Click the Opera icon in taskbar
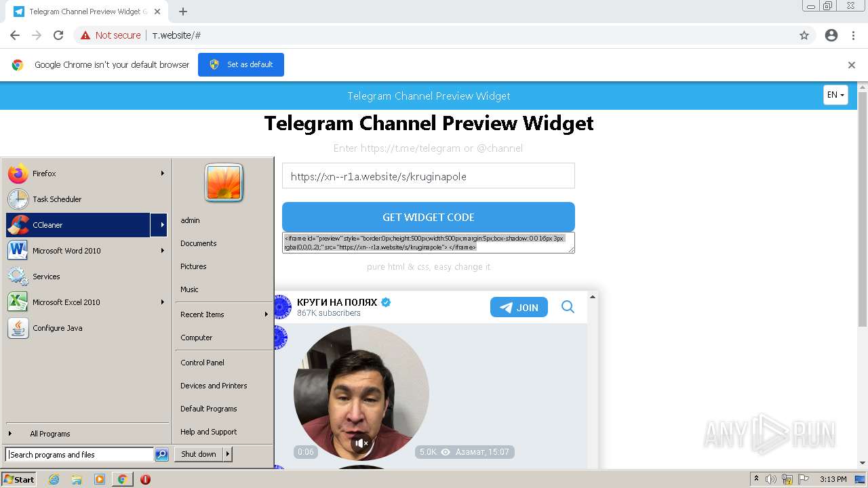Screen dimensions: 868x488 [145, 479]
